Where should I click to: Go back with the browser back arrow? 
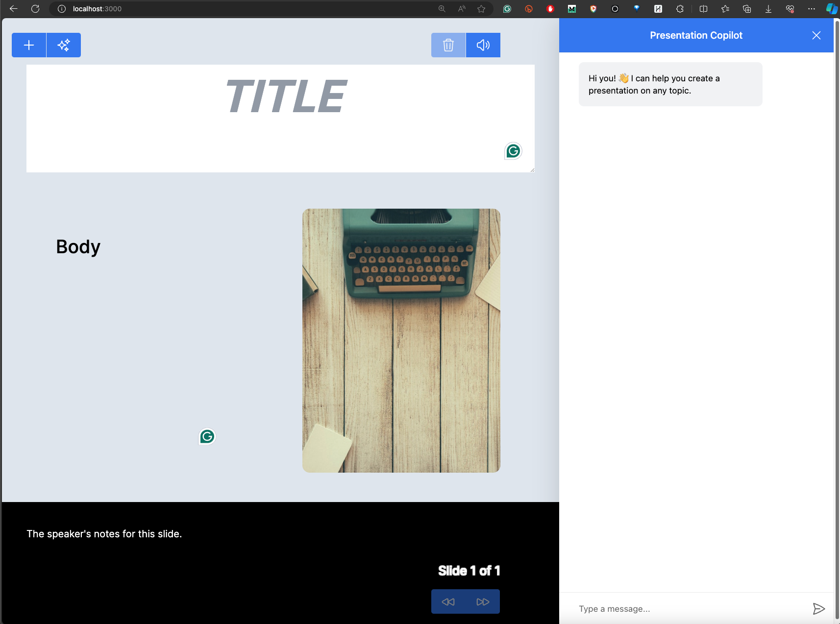(x=14, y=9)
